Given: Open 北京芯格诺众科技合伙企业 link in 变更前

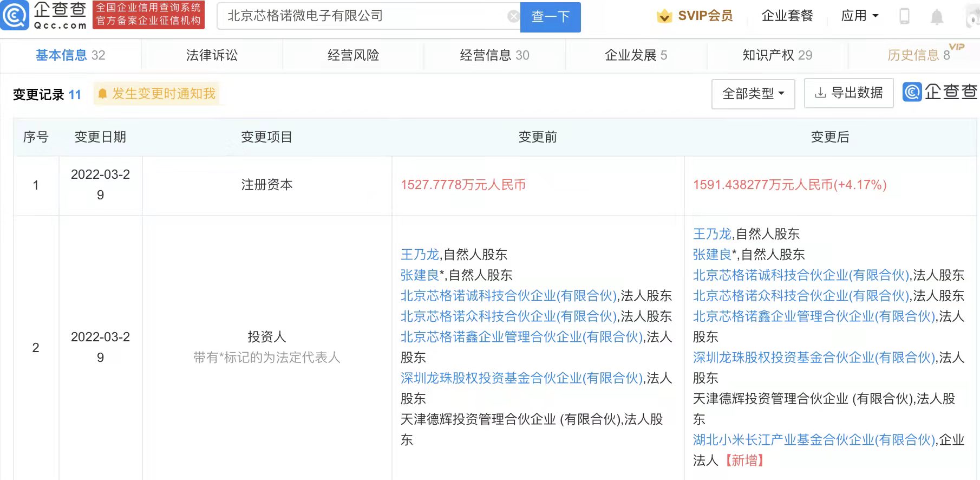Looking at the screenshot, I should (x=509, y=316).
